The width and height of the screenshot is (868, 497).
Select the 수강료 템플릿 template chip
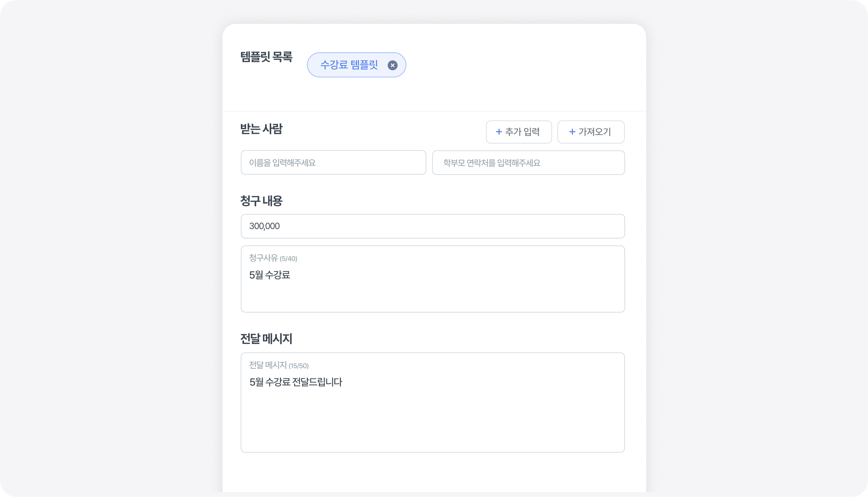tap(349, 65)
